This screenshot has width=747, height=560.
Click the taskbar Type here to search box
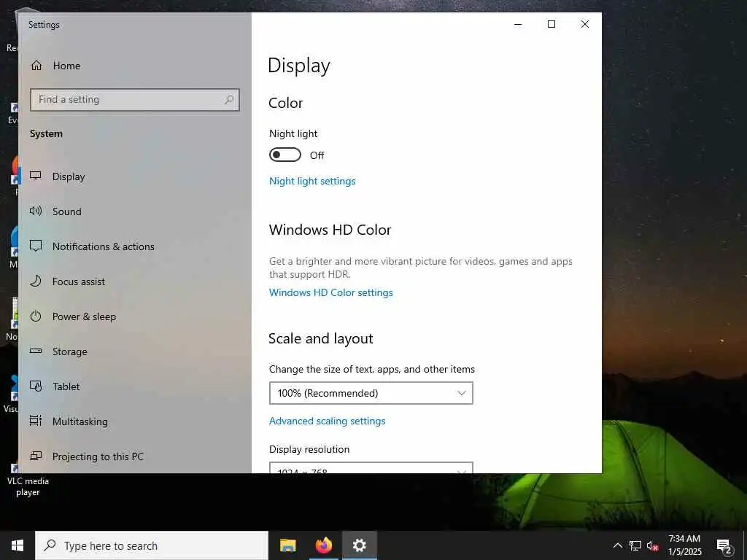(x=152, y=545)
